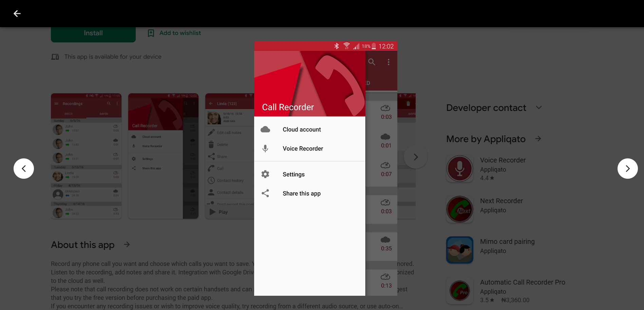Click the back arrow at top left
The width and height of the screenshot is (644, 310).
click(17, 14)
